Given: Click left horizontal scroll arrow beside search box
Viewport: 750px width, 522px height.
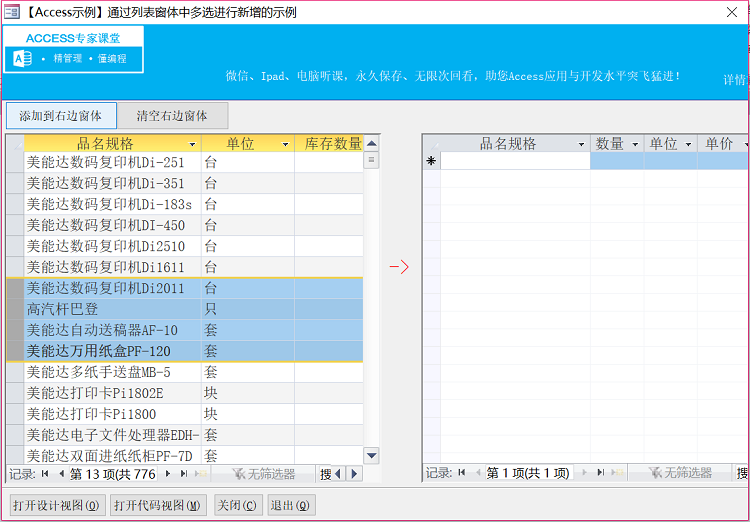Looking at the screenshot, I should pos(338,474).
